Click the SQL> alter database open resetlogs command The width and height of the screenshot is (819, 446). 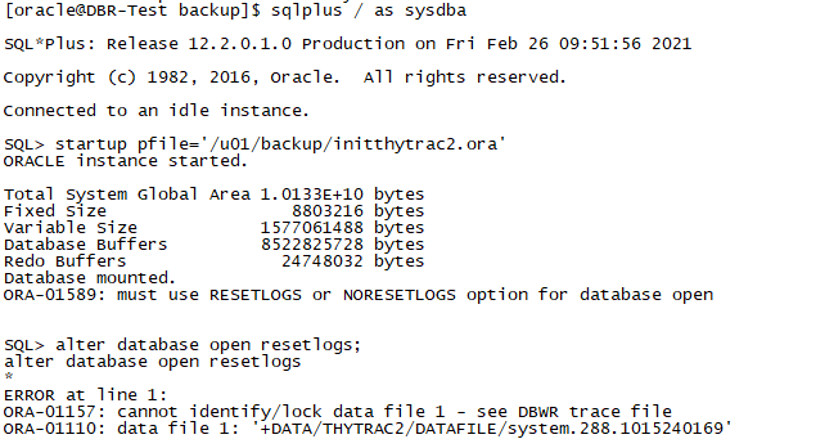pos(180,345)
